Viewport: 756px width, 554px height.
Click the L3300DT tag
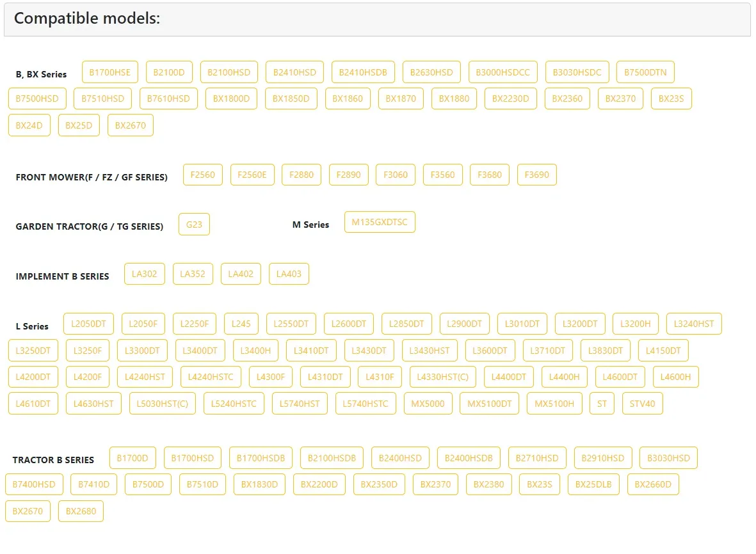(x=142, y=350)
